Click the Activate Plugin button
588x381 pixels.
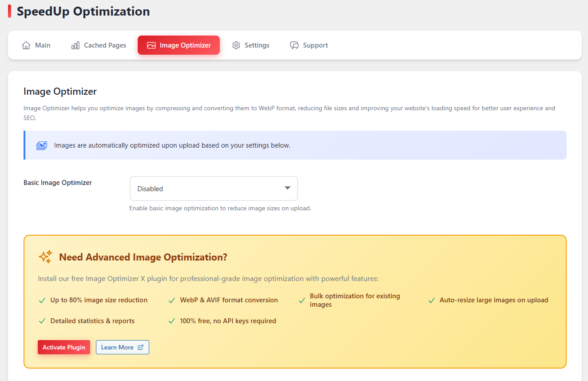tap(64, 347)
